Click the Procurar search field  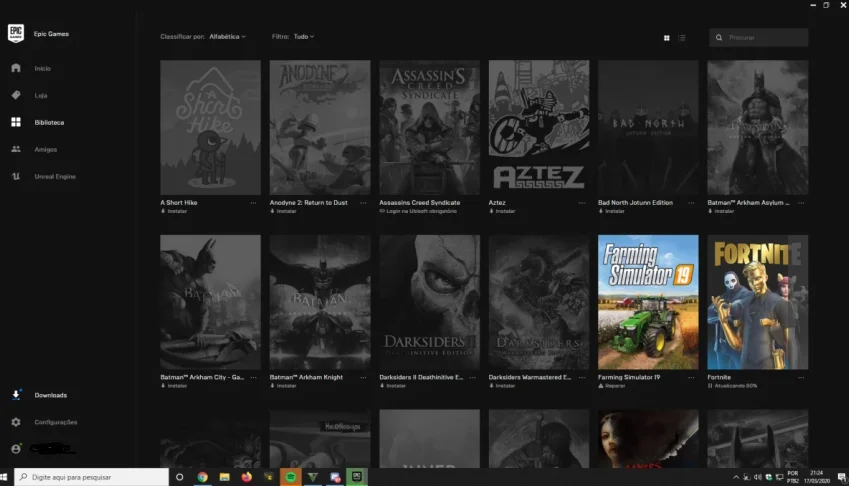point(759,37)
